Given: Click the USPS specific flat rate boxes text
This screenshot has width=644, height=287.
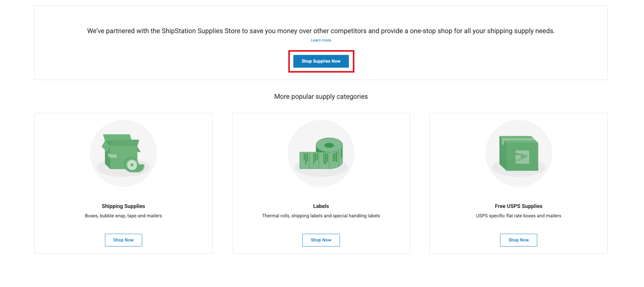Looking at the screenshot, I should pos(518,216).
